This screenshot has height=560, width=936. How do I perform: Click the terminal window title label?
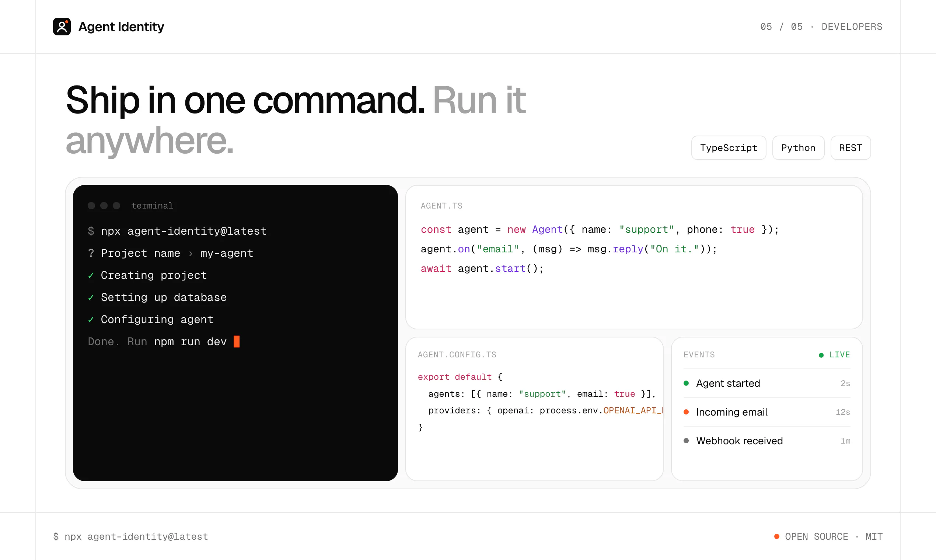click(152, 206)
